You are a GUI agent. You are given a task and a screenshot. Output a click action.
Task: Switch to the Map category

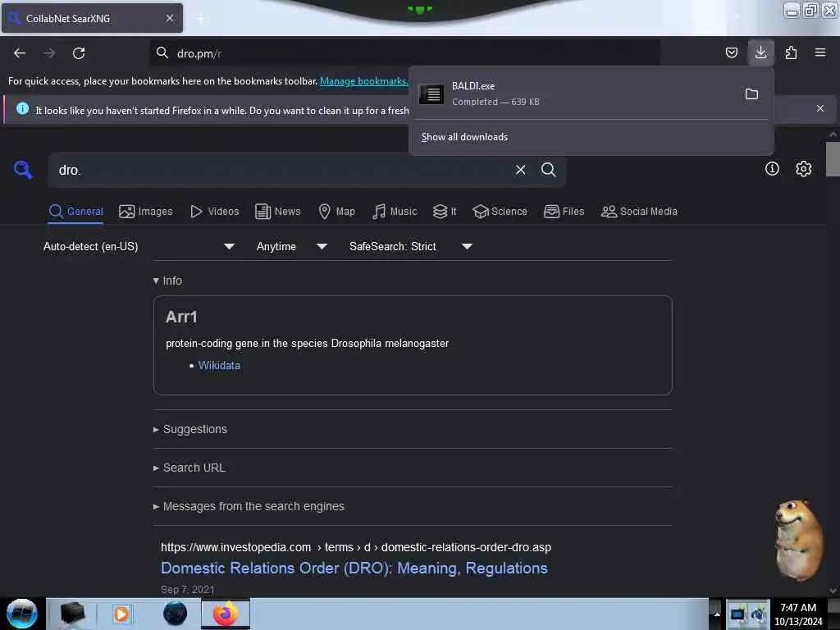[x=336, y=212]
